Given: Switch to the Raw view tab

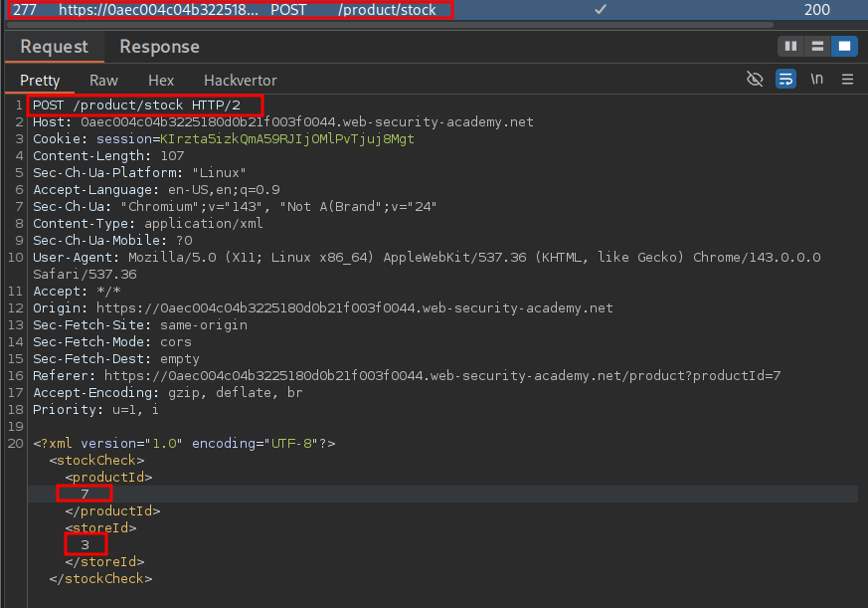Looking at the screenshot, I should click(103, 81).
